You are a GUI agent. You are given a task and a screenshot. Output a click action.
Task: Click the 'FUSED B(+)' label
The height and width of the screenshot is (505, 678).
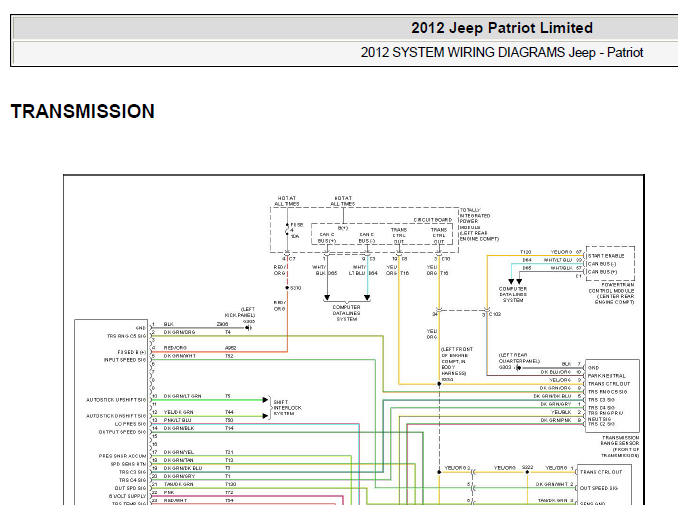pyautogui.click(x=131, y=352)
